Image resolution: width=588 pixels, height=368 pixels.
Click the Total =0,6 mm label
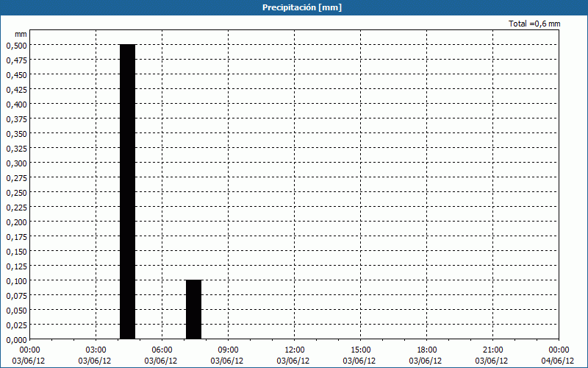[534, 24]
